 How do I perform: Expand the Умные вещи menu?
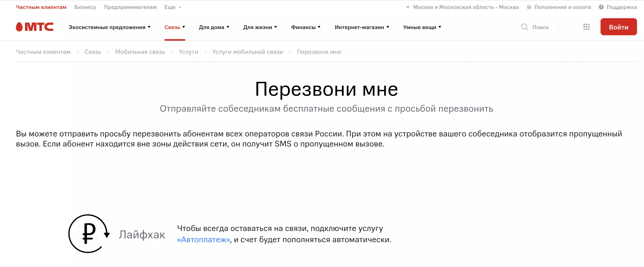(x=422, y=27)
